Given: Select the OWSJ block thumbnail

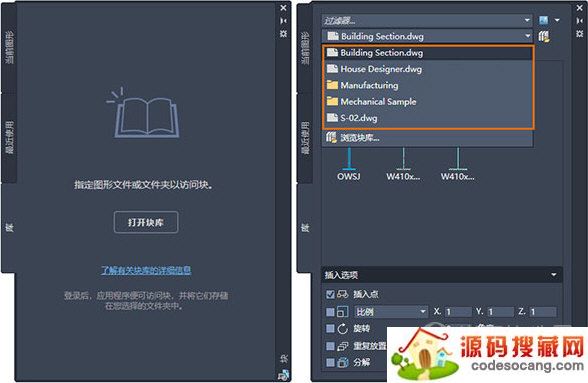Looking at the screenshot, I should tap(349, 164).
